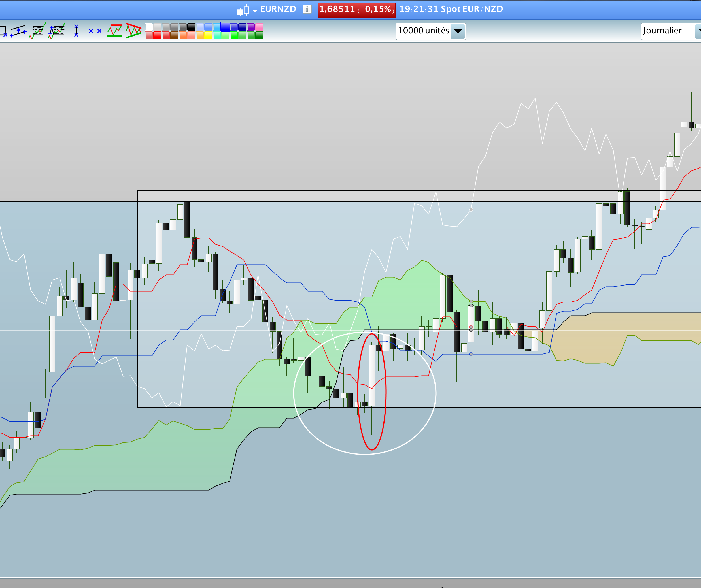Pick the darkest green swatch ending the bottom row
The width and height of the screenshot is (701, 588).
click(259, 35)
